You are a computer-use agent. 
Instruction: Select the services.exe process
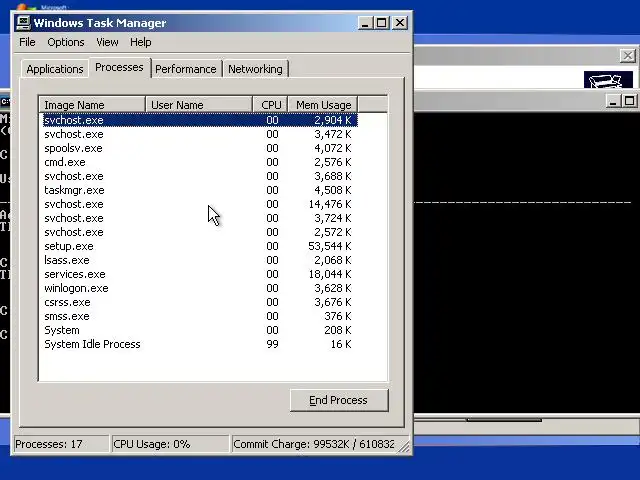click(x=200, y=274)
